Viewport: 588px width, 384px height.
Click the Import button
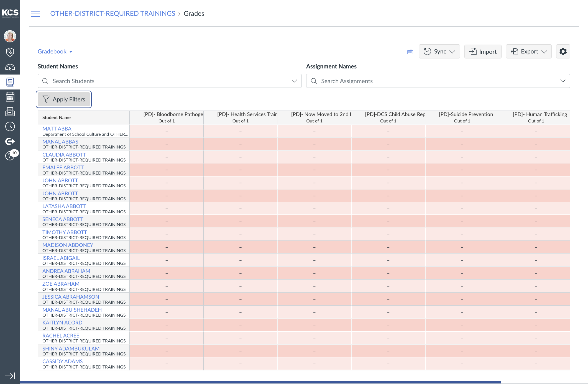coord(483,52)
